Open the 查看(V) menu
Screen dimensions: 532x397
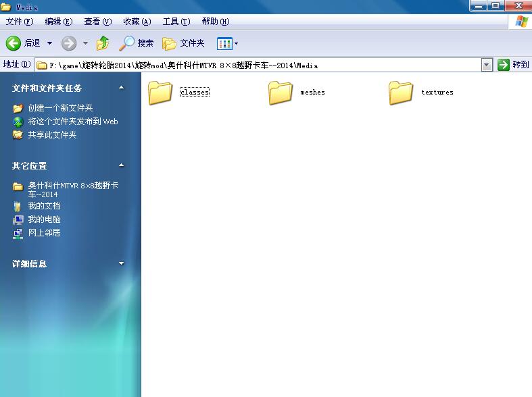pyautogui.click(x=98, y=22)
